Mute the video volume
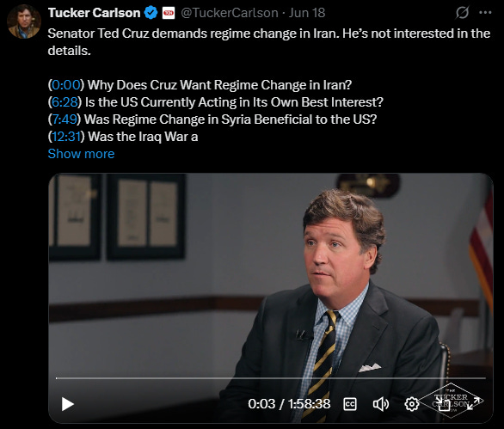Viewport: 504px width, 429px height. pos(380,404)
